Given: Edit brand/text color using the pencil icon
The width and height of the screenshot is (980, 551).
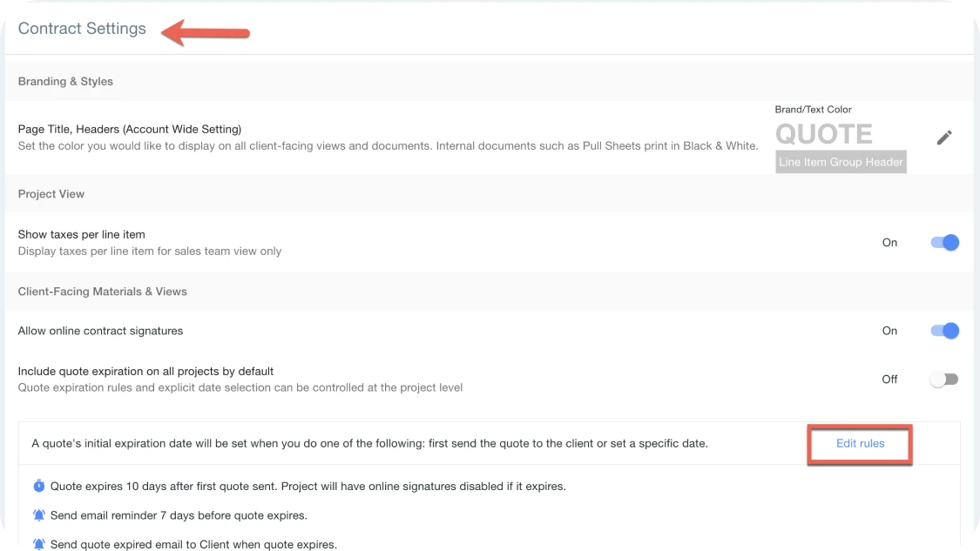Looking at the screenshot, I should (x=944, y=137).
